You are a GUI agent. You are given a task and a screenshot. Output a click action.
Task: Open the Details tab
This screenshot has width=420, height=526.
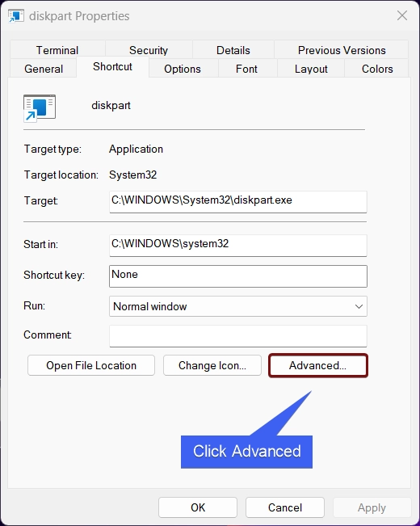click(233, 50)
